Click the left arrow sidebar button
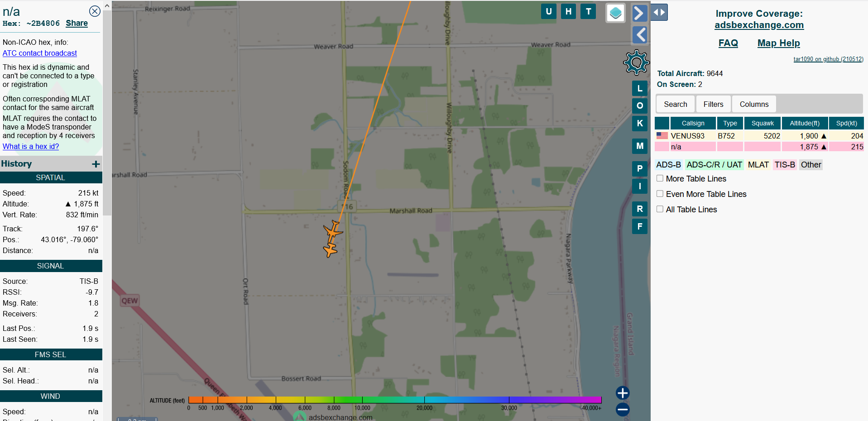 640,34
